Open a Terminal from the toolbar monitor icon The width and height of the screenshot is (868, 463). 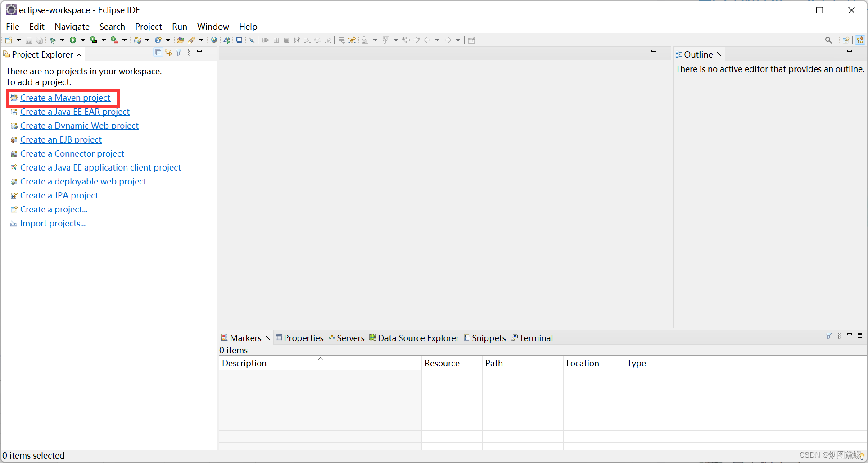coord(239,40)
